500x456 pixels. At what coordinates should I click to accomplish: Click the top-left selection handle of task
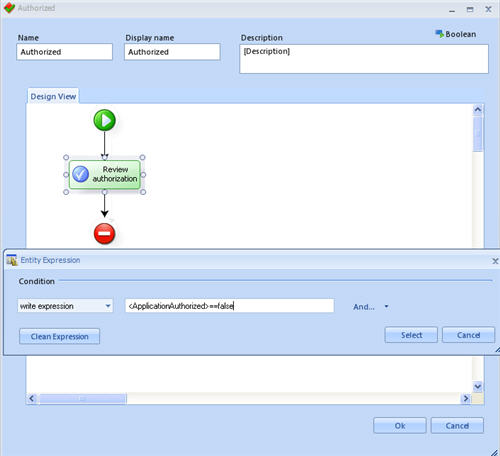point(66,157)
